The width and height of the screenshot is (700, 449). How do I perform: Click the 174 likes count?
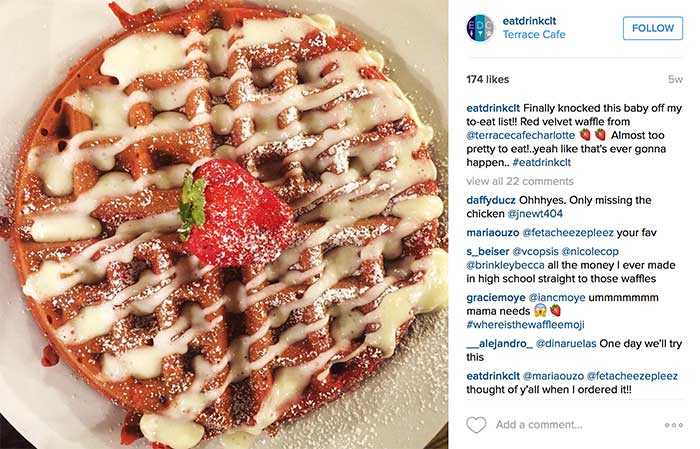488,79
